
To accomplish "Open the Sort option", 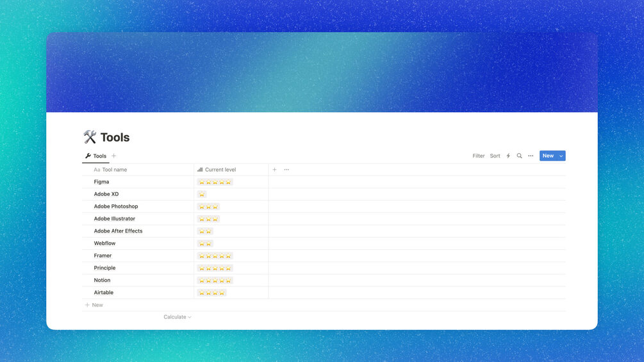I will coord(495,156).
